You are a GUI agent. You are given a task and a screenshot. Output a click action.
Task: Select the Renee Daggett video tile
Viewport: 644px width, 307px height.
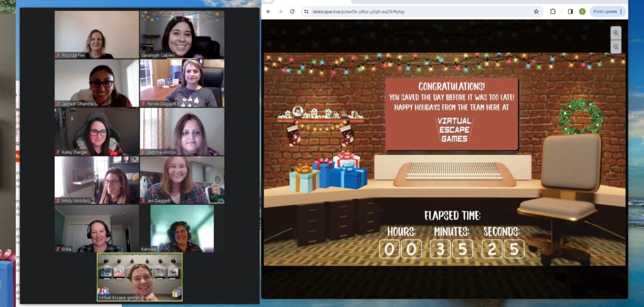pyautogui.click(x=182, y=83)
